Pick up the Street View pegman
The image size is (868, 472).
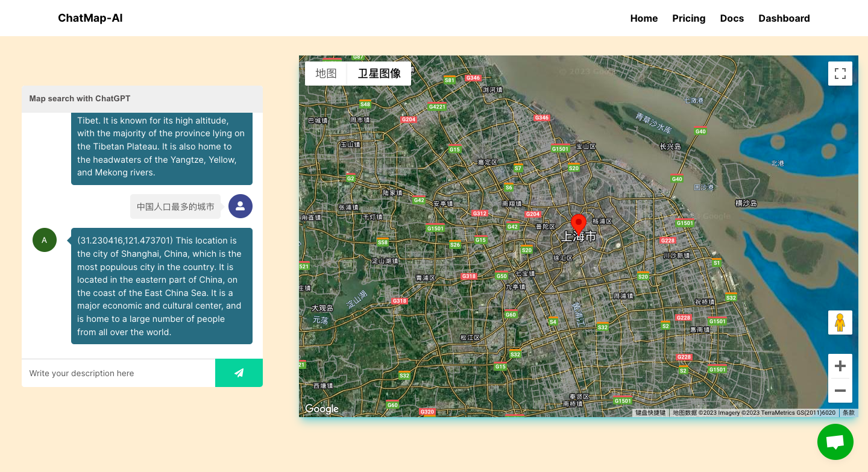[x=840, y=323]
